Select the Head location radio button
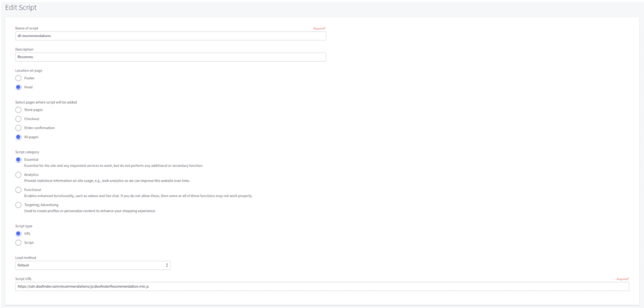 coord(18,87)
